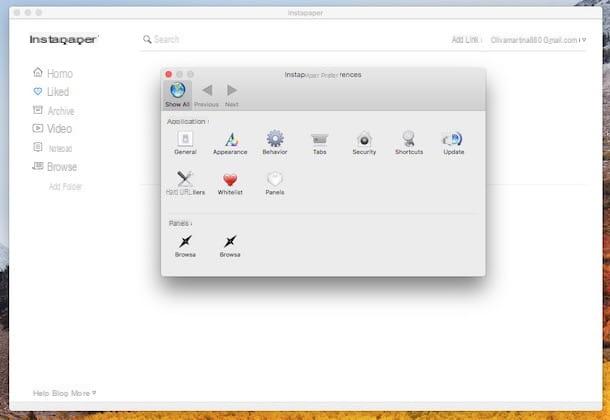This screenshot has width=610, height=420.
Task: Open Archive in Instapaper sidebar
Action: [53, 111]
